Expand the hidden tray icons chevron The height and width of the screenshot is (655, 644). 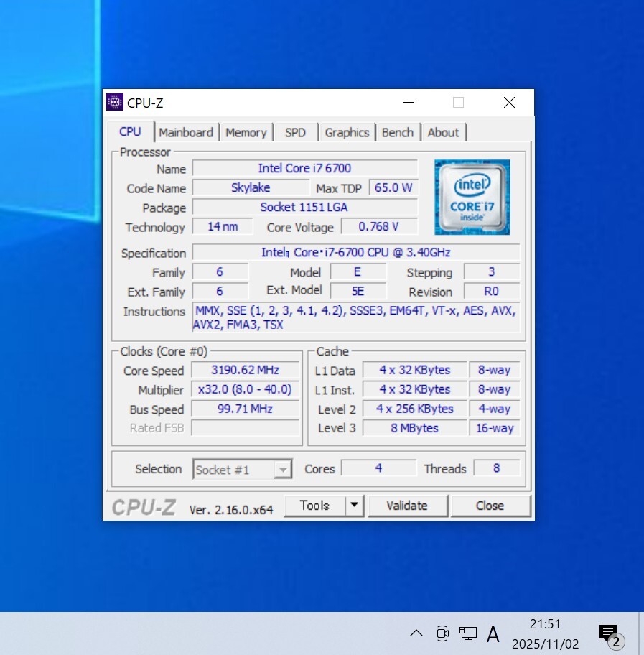[x=416, y=633]
